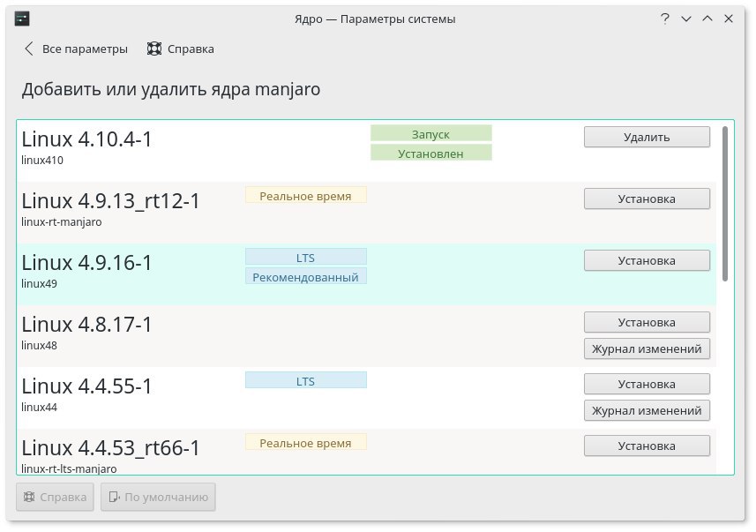Install Linux 4.8.17-1 kernel

click(x=647, y=322)
